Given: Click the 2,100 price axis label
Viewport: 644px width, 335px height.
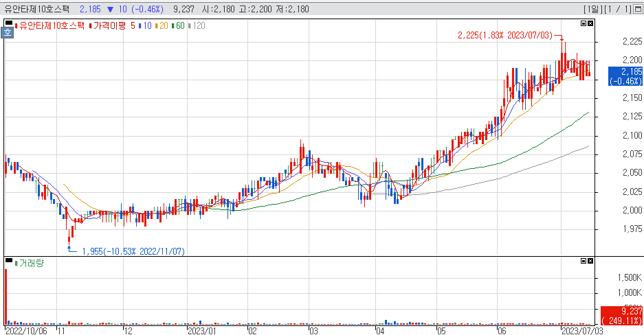Looking at the screenshot, I should point(632,135).
